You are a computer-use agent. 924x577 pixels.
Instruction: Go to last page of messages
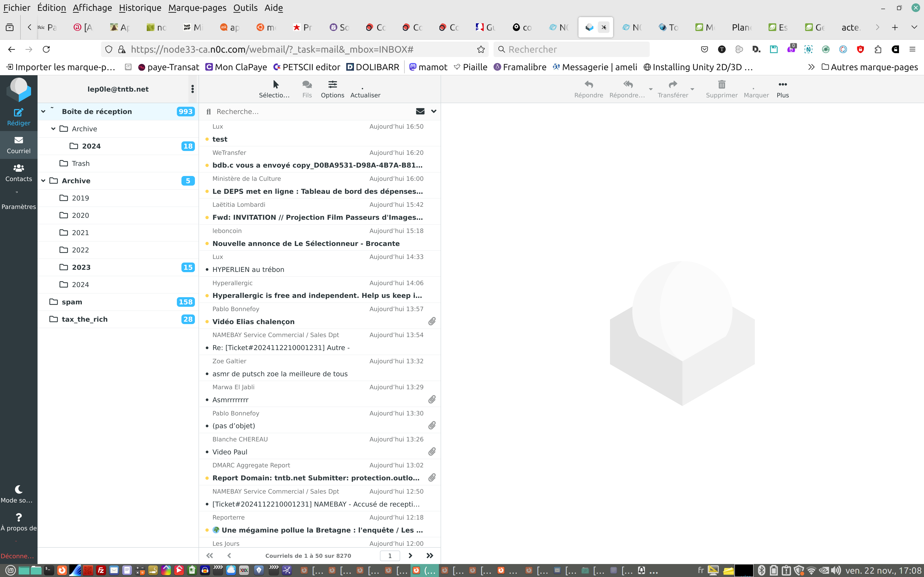point(430,556)
